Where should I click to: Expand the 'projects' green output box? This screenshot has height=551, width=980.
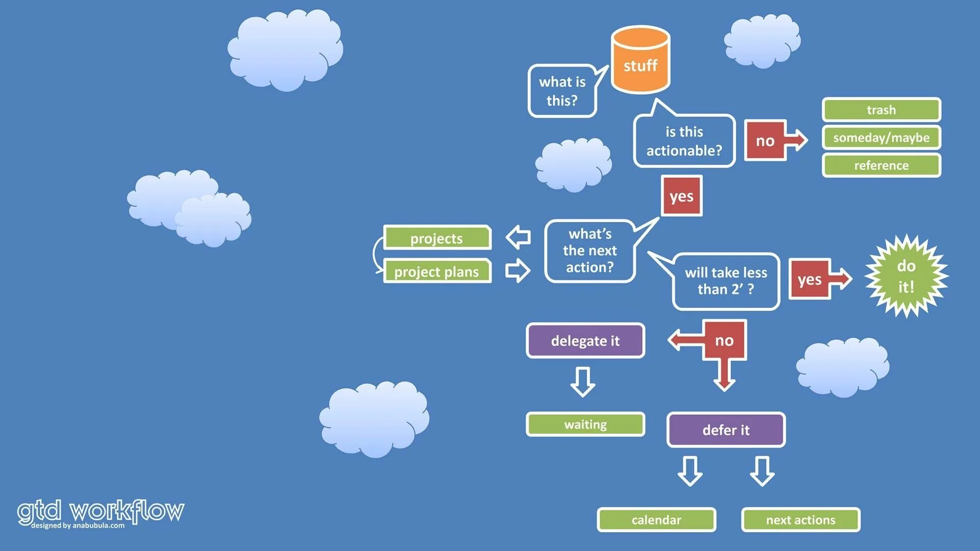[436, 238]
